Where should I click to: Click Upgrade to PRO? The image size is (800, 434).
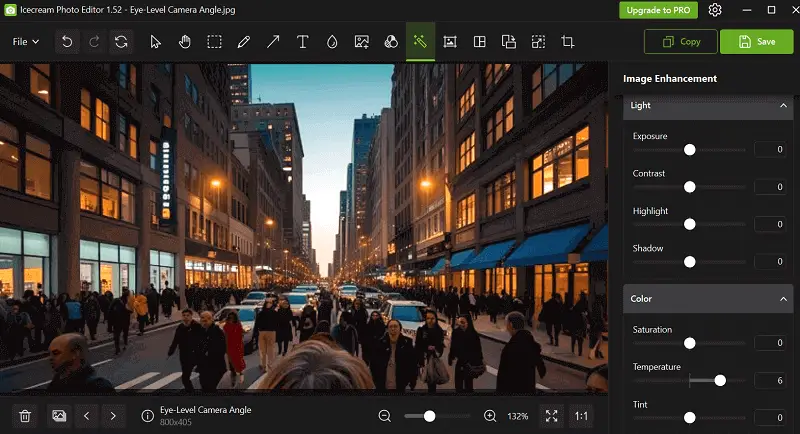[658, 10]
